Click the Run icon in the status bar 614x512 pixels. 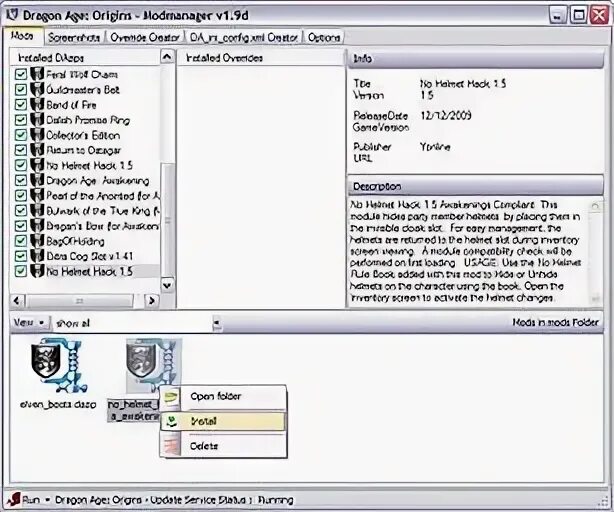(x=14, y=499)
